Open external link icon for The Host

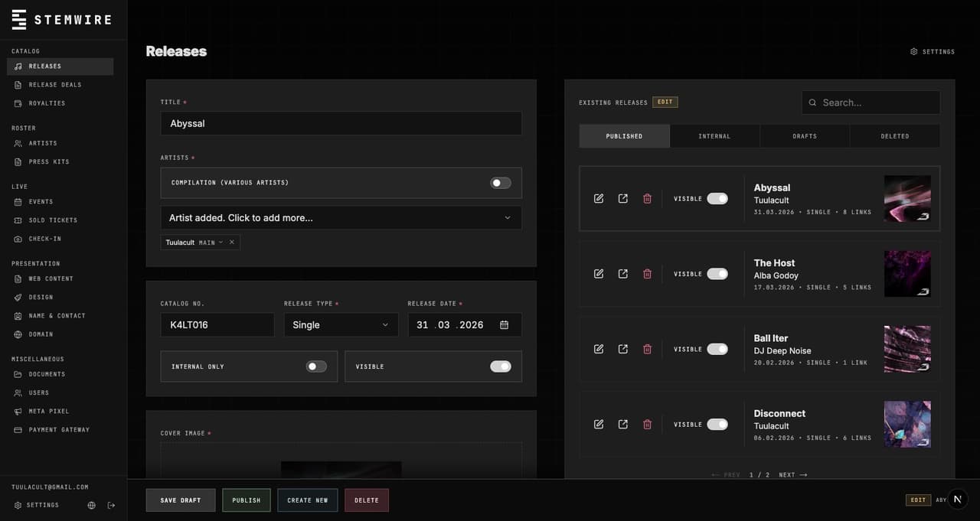[x=623, y=273]
